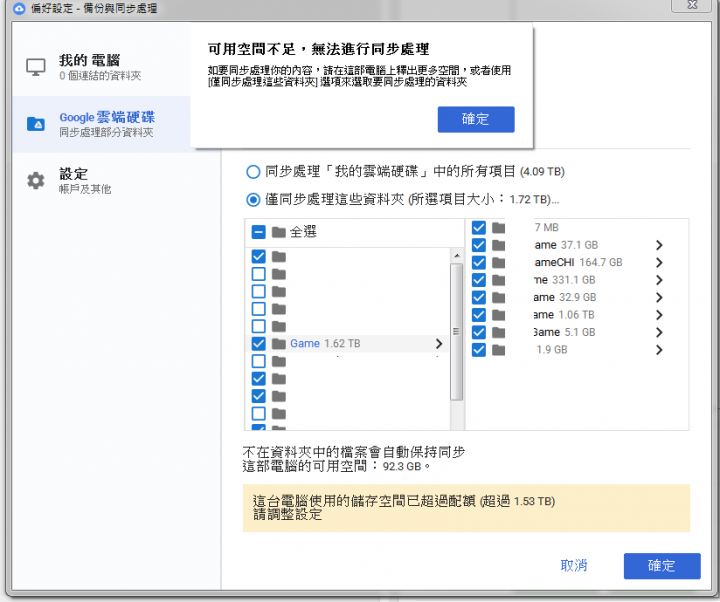
Task: Click the folder icon in the 37.1 GB row
Action: pyautogui.click(x=498, y=245)
